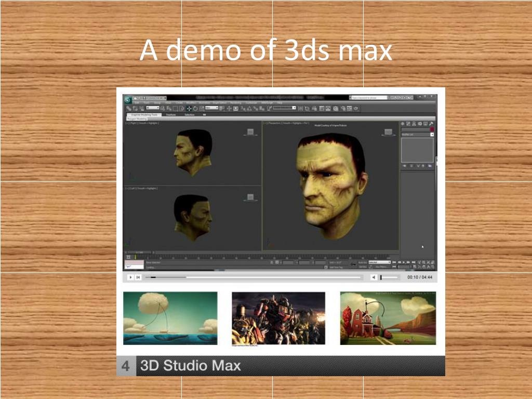Open the Schematic View
The height and width of the screenshot is (399, 532).
328,109
